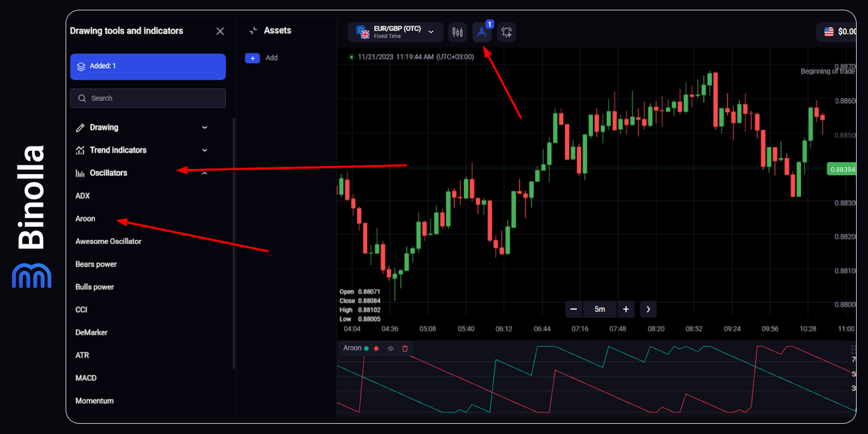Open the Oscillators category label
This screenshot has height=434, width=868.
[108, 173]
